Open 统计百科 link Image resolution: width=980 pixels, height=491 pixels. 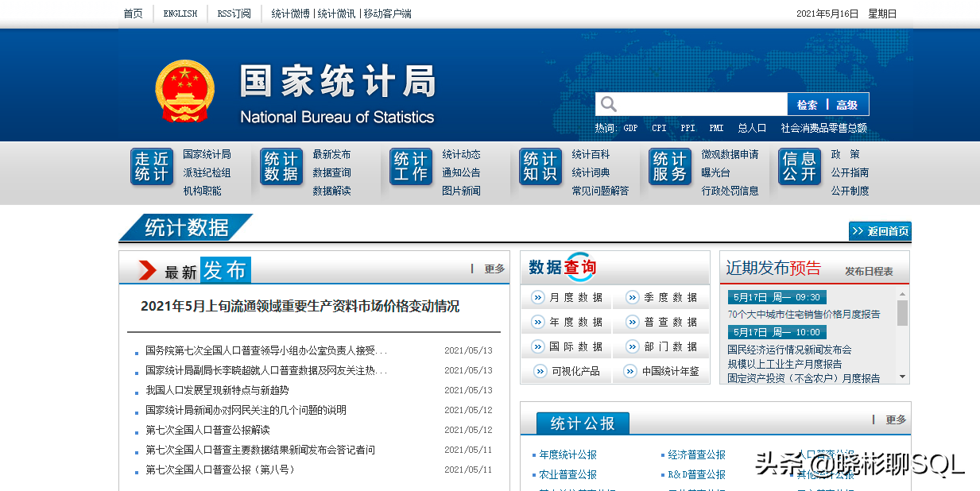click(591, 154)
